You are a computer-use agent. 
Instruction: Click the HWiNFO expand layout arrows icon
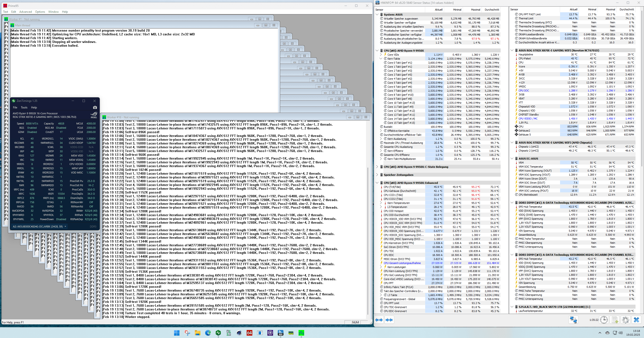[x=379, y=320]
